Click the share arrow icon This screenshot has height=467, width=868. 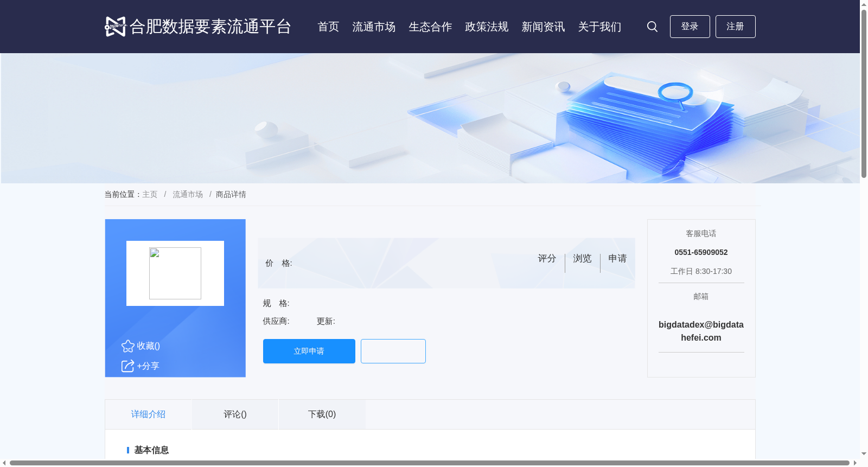[x=128, y=366]
